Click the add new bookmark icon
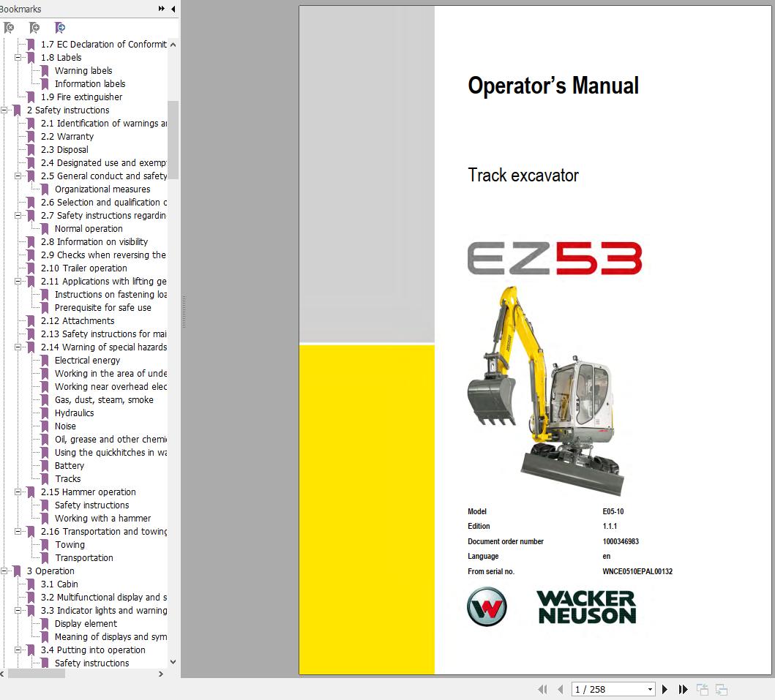Viewport: 775px width, 700px height. click(x=34, y=28)
